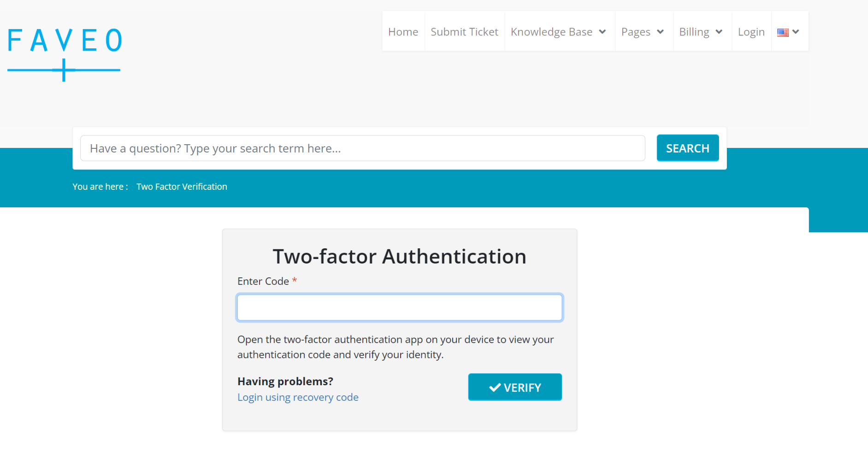Follow the Login using recovery code link
The image size is (868, 452).
(298, 397)
